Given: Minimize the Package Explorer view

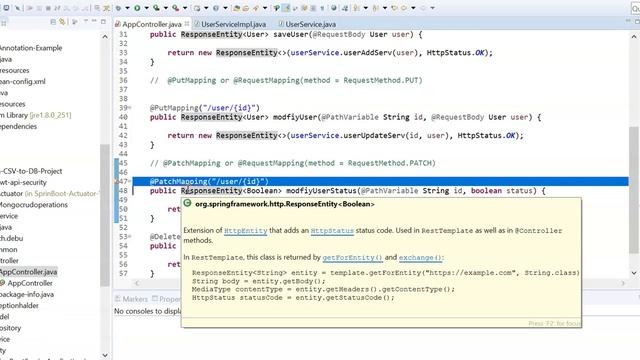Looking at the screenshot, I should tap(94, 20).
